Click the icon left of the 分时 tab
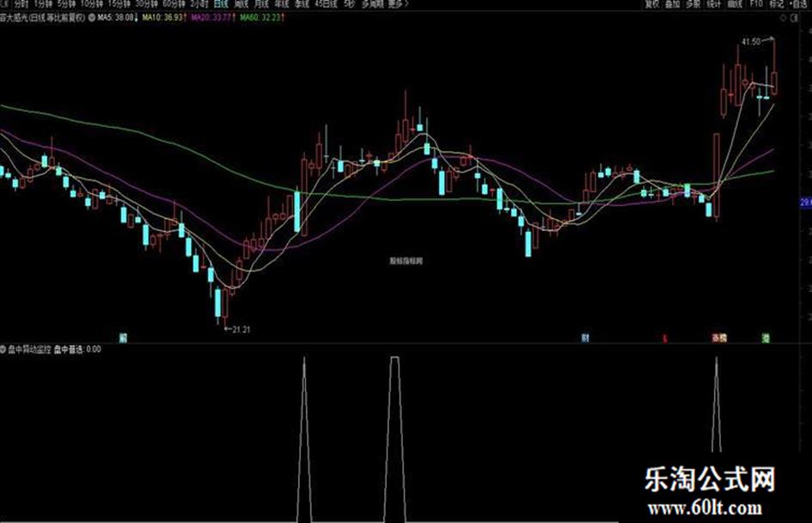812x523 pixels. 6,3
